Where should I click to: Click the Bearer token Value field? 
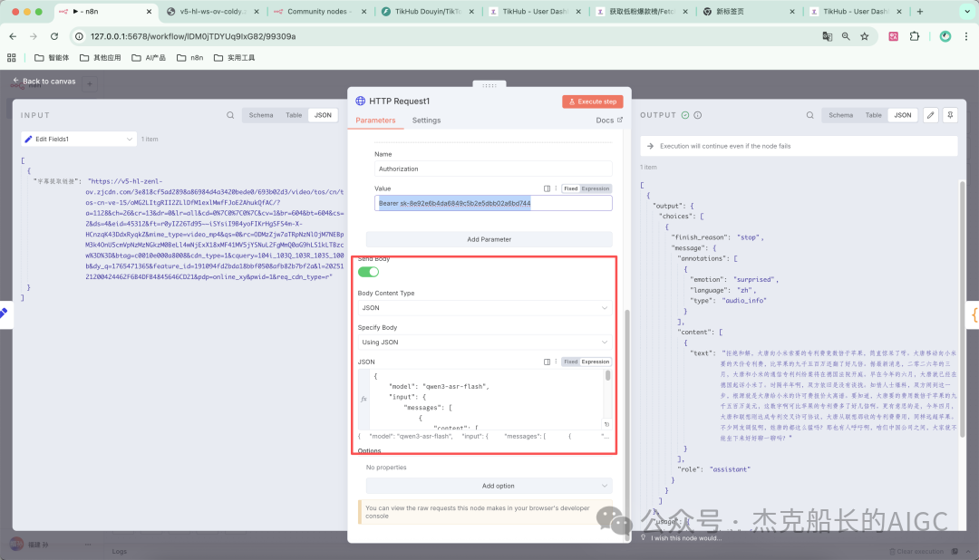(x=493, y=203)
